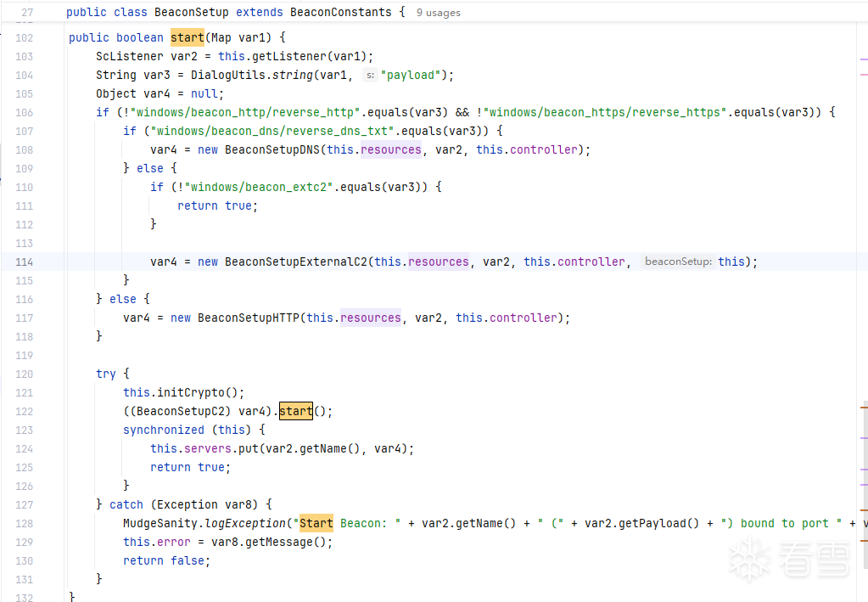Click line number 102 in gutter
This screenshot has width=868, height=602.
pyautogui.click(x=23, y=37)
